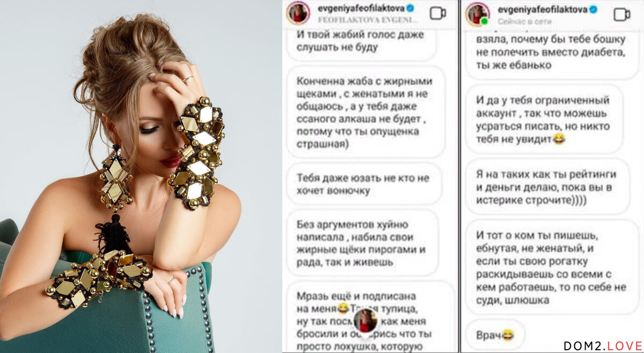Open the woman's photo with gold bracelets

[x=141, y=176]
